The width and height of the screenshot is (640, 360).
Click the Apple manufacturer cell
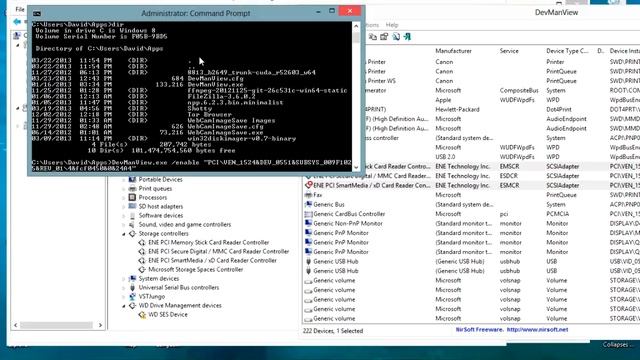coord(443,100)
